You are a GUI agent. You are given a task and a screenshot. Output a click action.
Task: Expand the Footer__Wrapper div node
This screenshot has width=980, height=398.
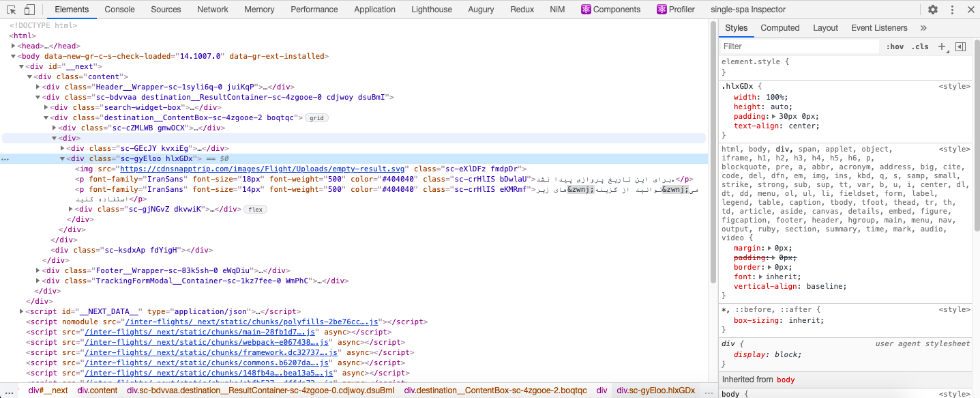point(38,270)
